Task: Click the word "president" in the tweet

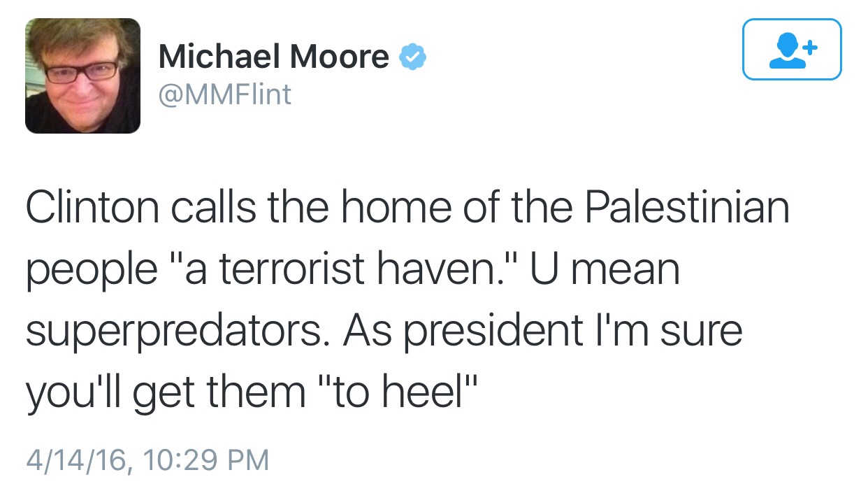Action: (515, 330)
